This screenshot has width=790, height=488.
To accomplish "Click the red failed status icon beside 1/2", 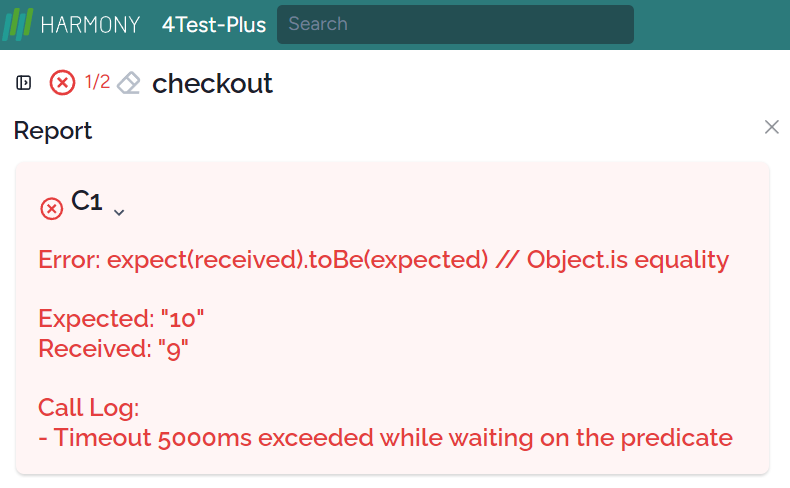I will pyautogui.click(x=62, y=83).
